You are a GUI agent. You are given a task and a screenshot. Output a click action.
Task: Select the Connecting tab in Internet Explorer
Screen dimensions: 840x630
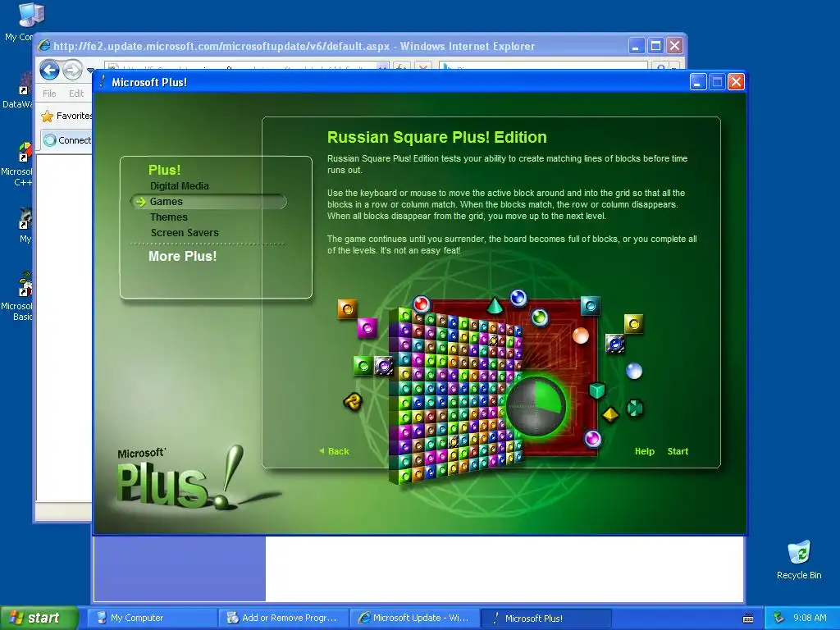click(x=66, y=140)
